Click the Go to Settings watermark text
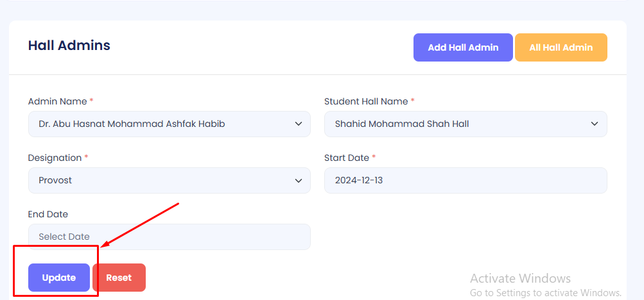The width and height of the screenshot is (644, 300). [x=546, y=292]
